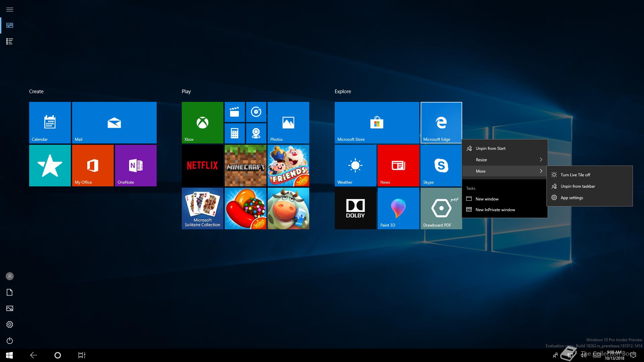Open the Microsoft Store tile
This screenshot has height=362, width=644.
[377, 123]
